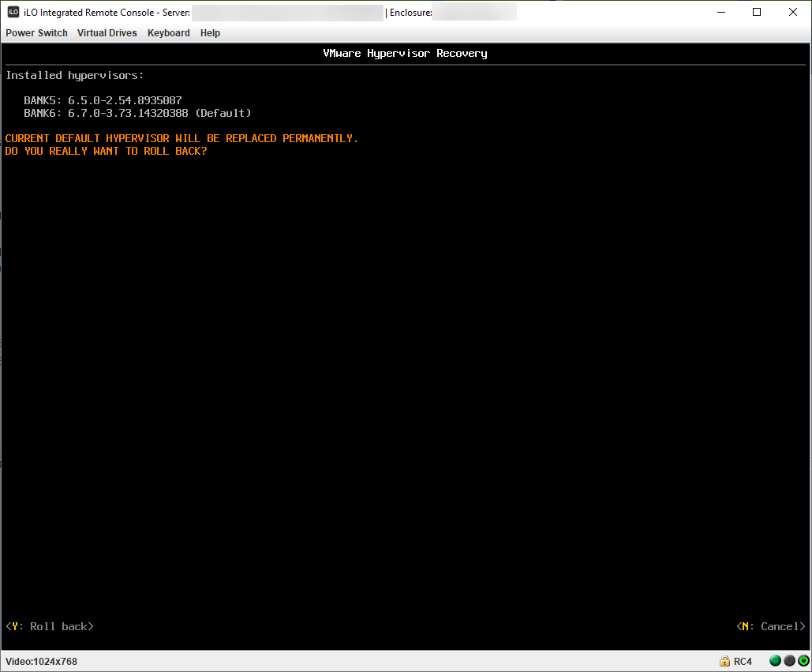Open the Power Switch menu
The height and width of the screenshot is (672, 812).
tap(36, 33)
